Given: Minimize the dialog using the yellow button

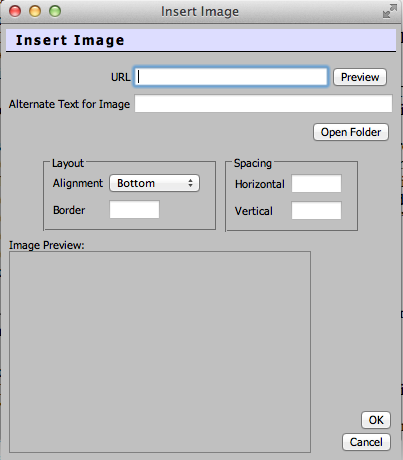Looking at the screenshot, I should coord(35,11).
